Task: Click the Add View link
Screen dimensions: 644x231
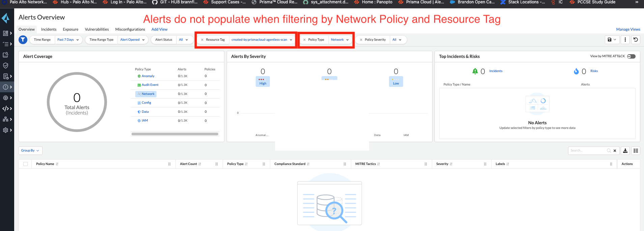Action: tap(160, 29)
